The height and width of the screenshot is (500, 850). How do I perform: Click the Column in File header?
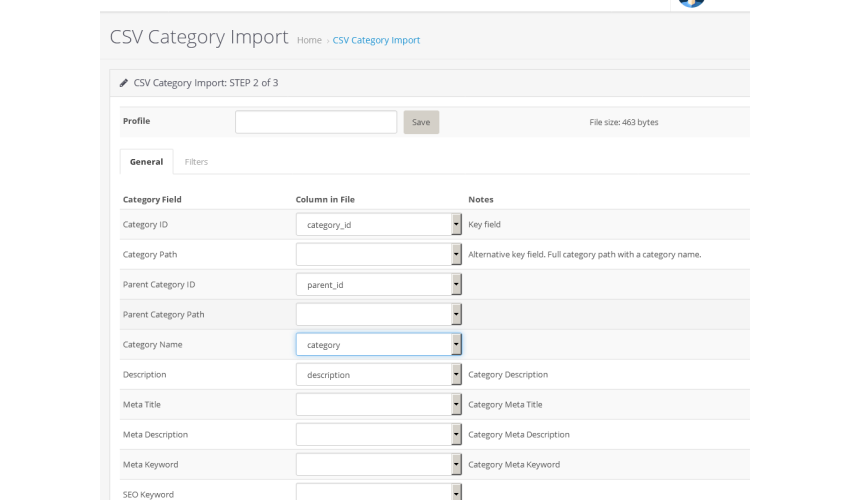325,200
